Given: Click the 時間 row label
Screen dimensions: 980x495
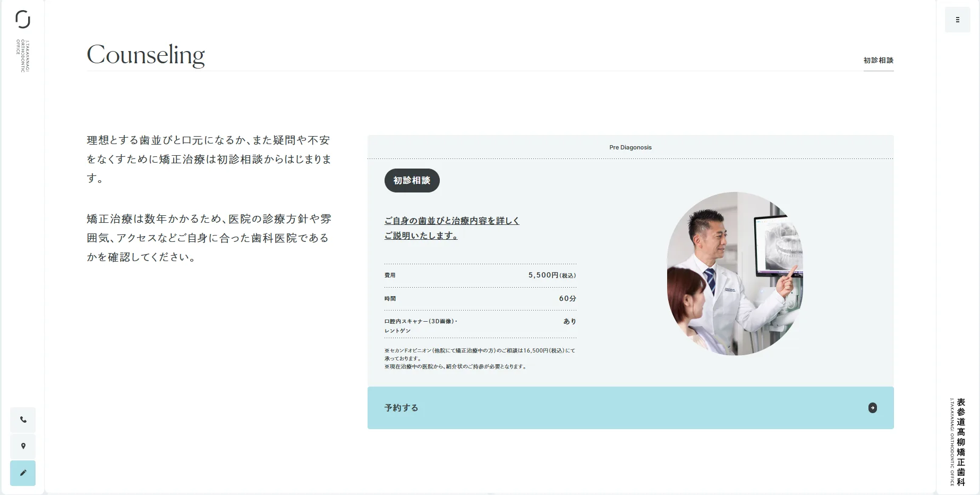Looking at the screenshot, I should [x=390, y=299].
